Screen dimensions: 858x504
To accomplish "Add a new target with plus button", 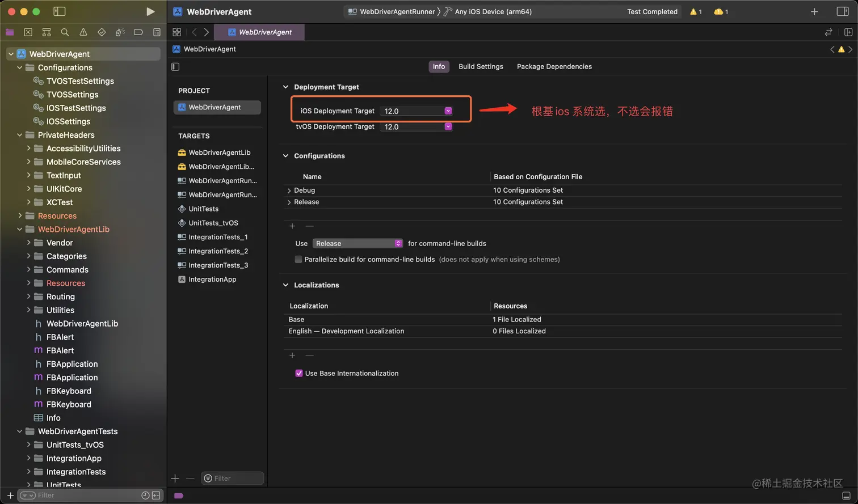I will coord(175,478).
